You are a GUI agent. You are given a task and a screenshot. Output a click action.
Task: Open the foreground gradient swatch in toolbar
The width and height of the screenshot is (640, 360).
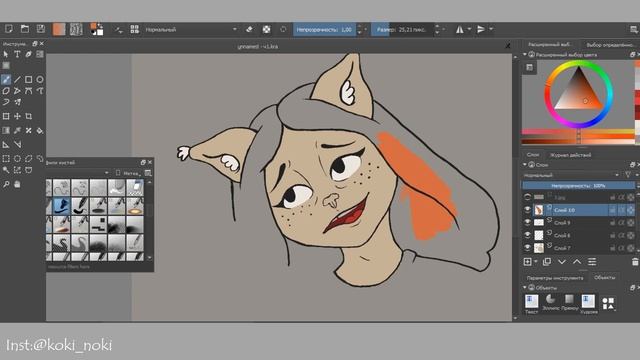pyautogui.click(x=59, y=29)
